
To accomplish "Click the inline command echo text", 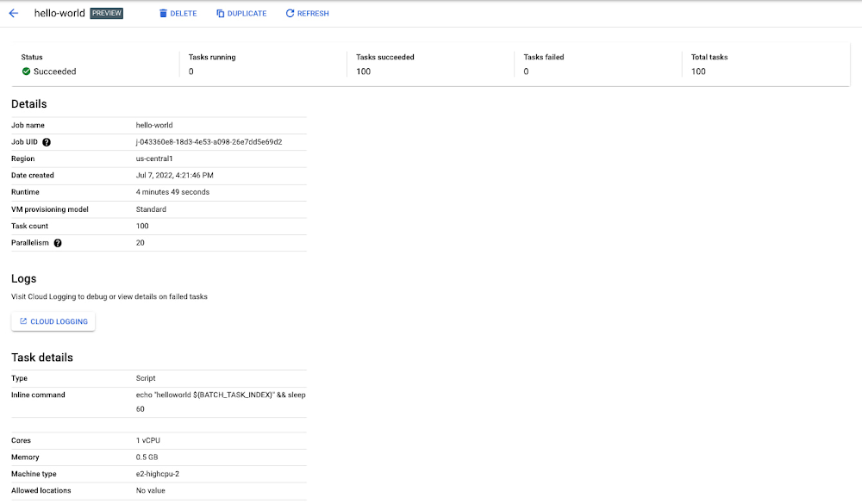I will coord(221,395).
